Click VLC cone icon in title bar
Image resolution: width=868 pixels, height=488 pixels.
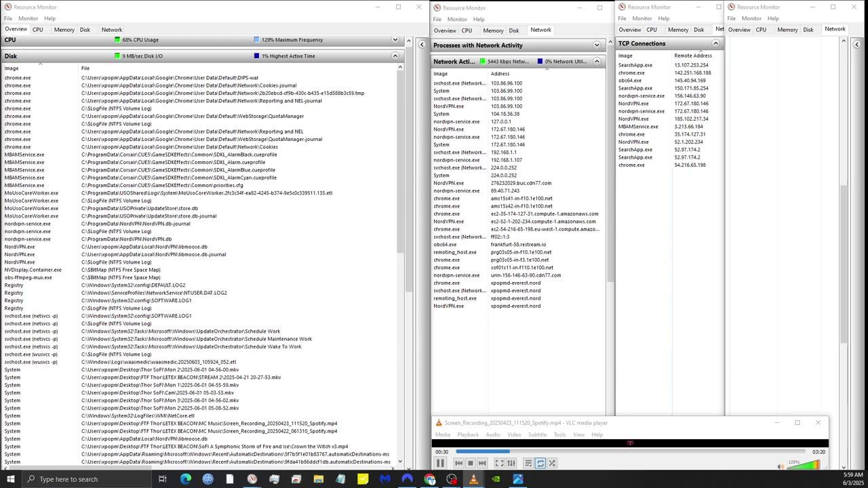439,423
